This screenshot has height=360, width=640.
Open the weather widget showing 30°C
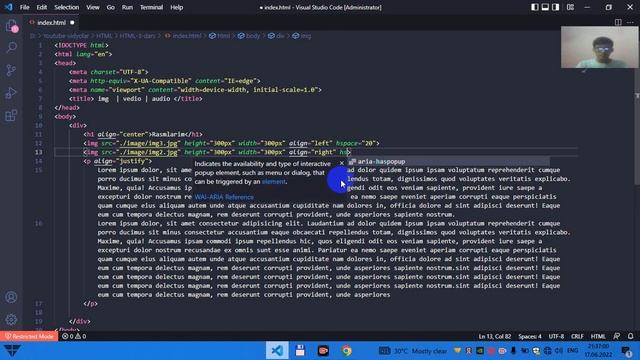tap(412, 351)
